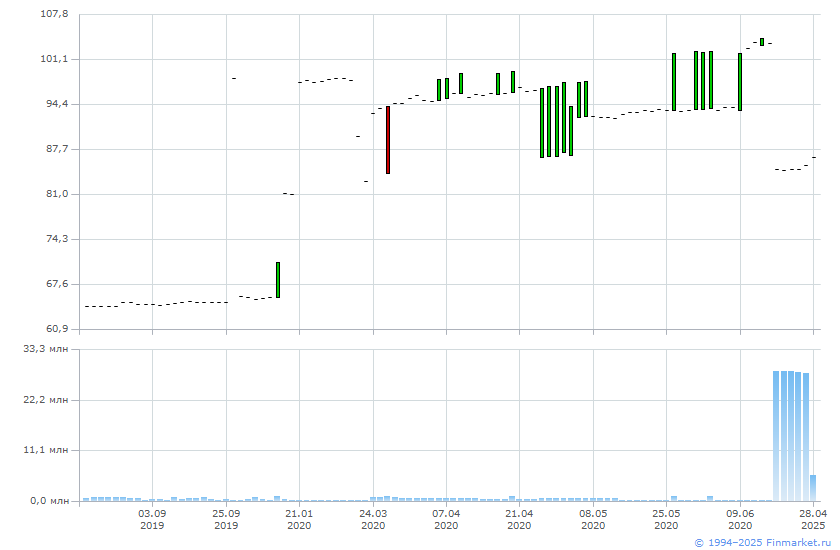Click the 11,1 млн volume axis label
This screenshot has width=840, height=550.
click(46, 450)
